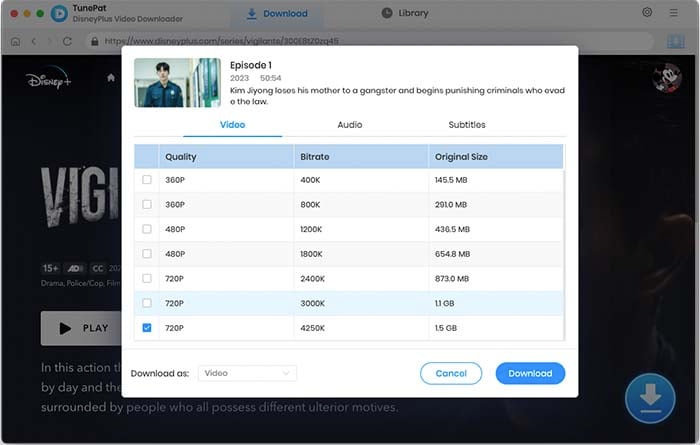The height and width of the screenshot is (445, 700).
Task: Select the Subtitles tab in dialog
Action: point(467,125)
